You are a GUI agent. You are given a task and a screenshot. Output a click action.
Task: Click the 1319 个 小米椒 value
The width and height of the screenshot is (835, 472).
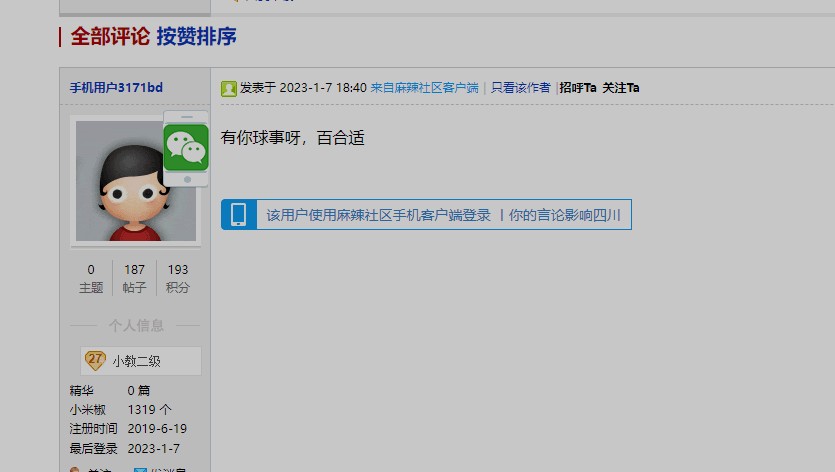tap(149, 409)
